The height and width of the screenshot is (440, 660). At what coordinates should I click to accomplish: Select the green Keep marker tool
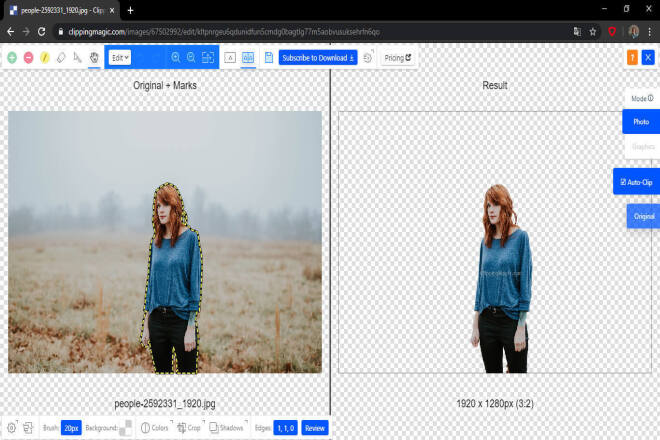coord(12,58)
